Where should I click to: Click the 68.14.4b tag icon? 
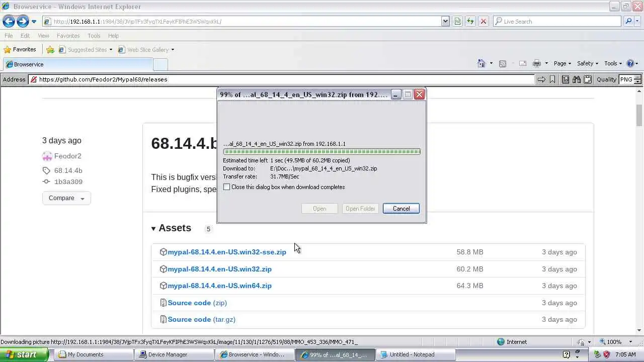(x=46, y=170)
